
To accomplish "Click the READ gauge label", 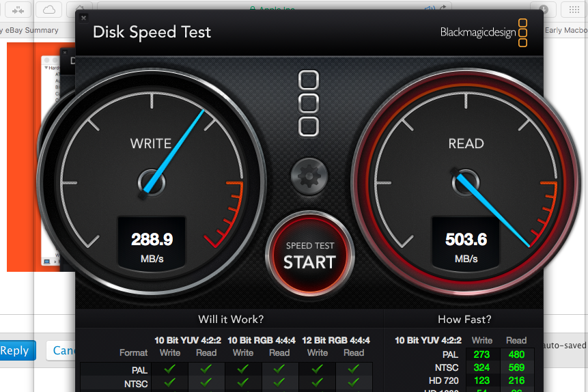I will pos(466,143).
